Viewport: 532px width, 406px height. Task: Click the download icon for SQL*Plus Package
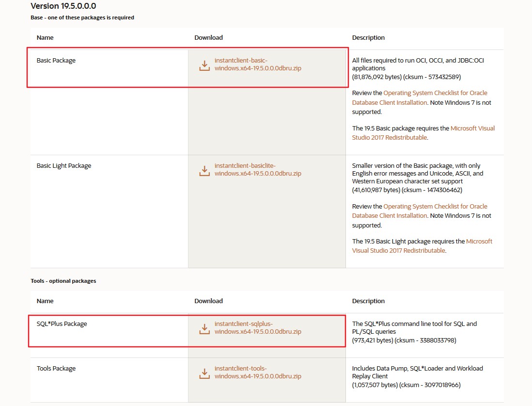[x=204, y=327]
